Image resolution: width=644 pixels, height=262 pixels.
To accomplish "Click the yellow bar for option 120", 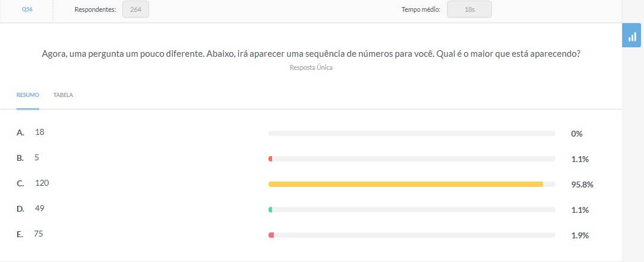I will 406,185.
